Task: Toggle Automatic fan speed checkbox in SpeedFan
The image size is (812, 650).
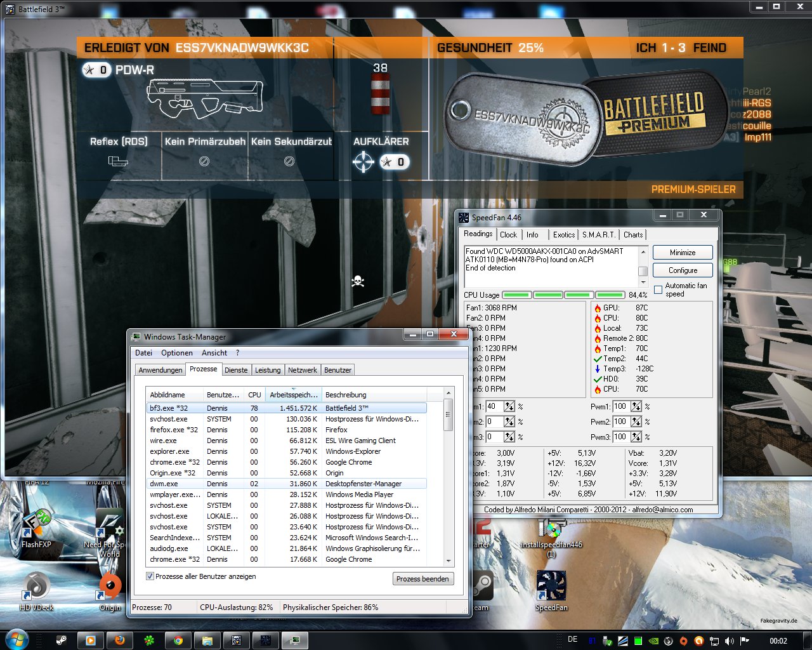Action: pos(658,289)
